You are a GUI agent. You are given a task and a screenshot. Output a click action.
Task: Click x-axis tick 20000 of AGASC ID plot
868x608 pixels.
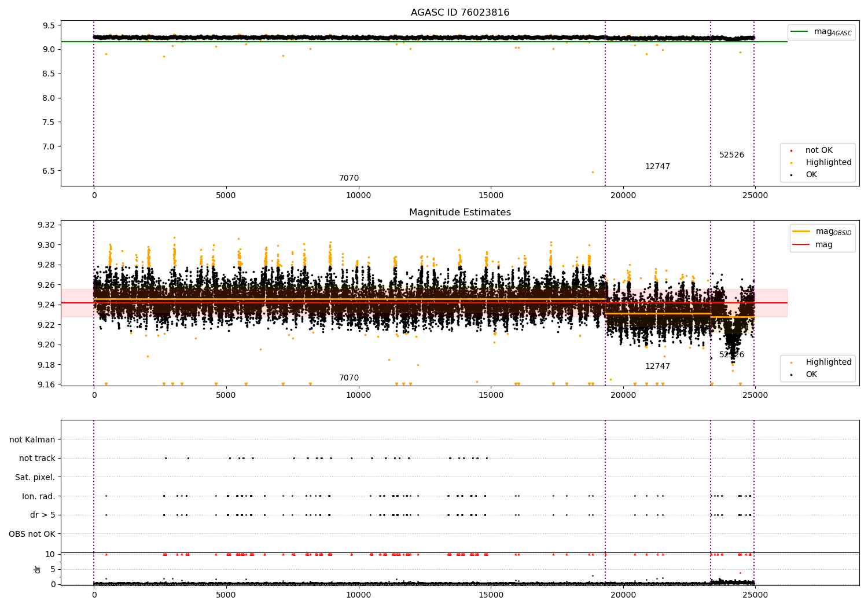pos(623,196)
